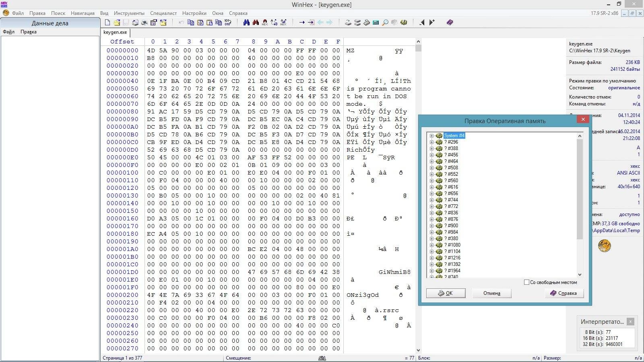This screenshot has height=362, width=644.
Task: Click the Go to sector icon
Action: click(x=311, y=23)
